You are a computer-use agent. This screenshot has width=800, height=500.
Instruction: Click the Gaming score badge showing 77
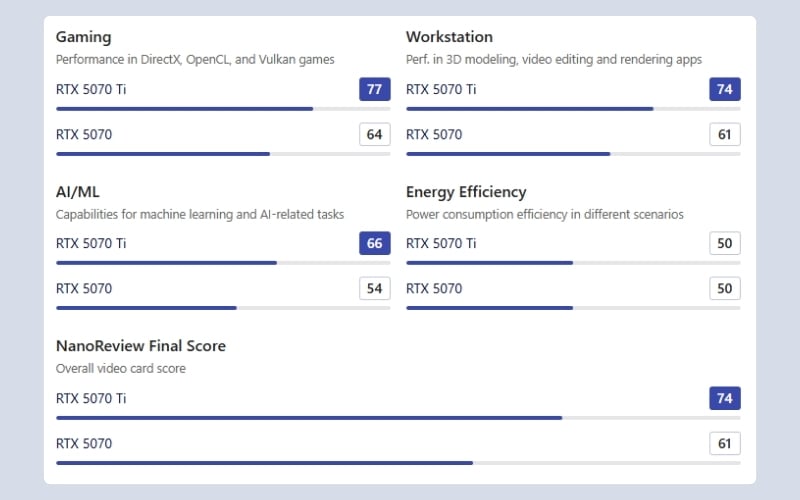click(x=375, y=89)
